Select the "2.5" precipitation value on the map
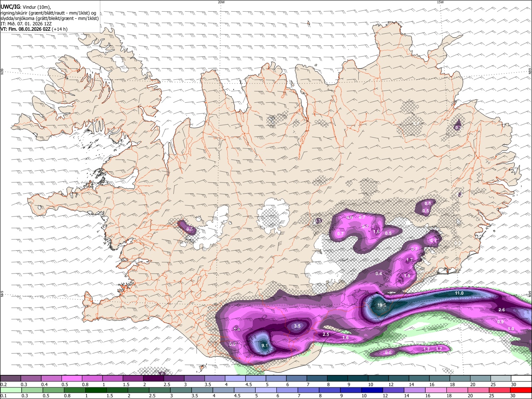 326,335
